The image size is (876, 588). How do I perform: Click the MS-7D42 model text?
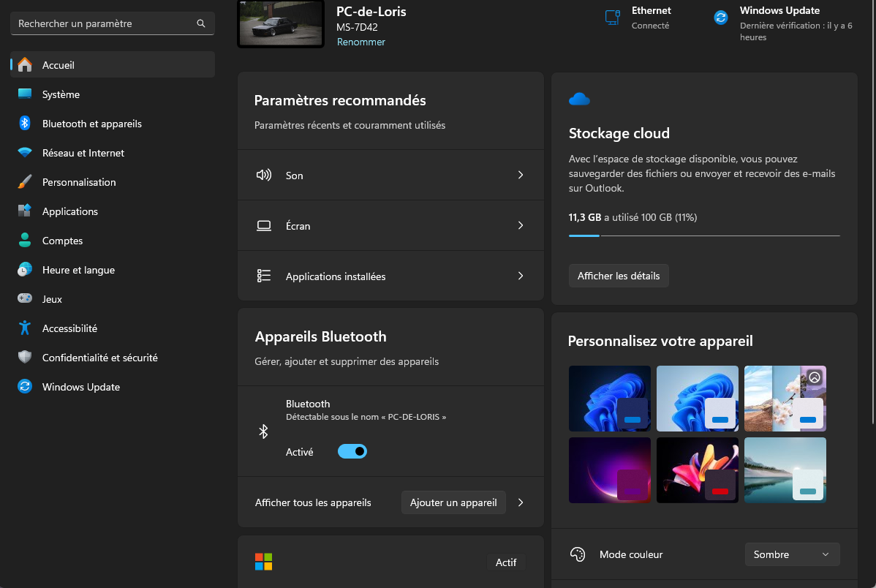pos(357,27)
